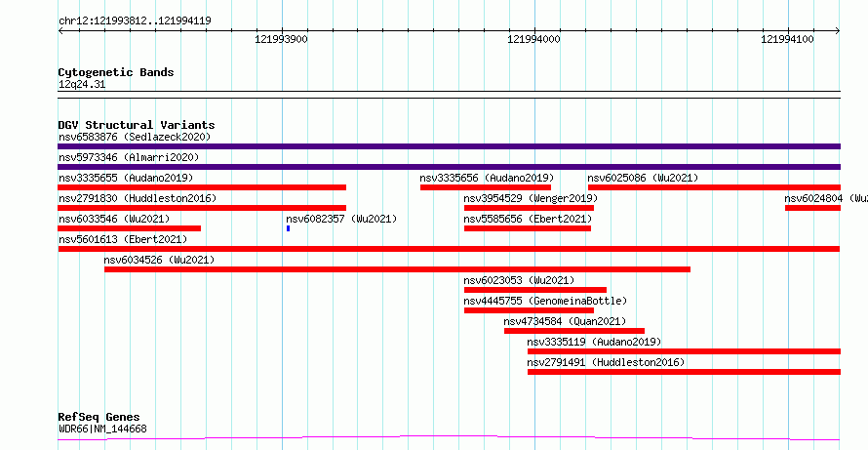This screenshot has width=868, height=450.
Task: Click the nsv5585656 red variant bar
Action: (528, 228)
